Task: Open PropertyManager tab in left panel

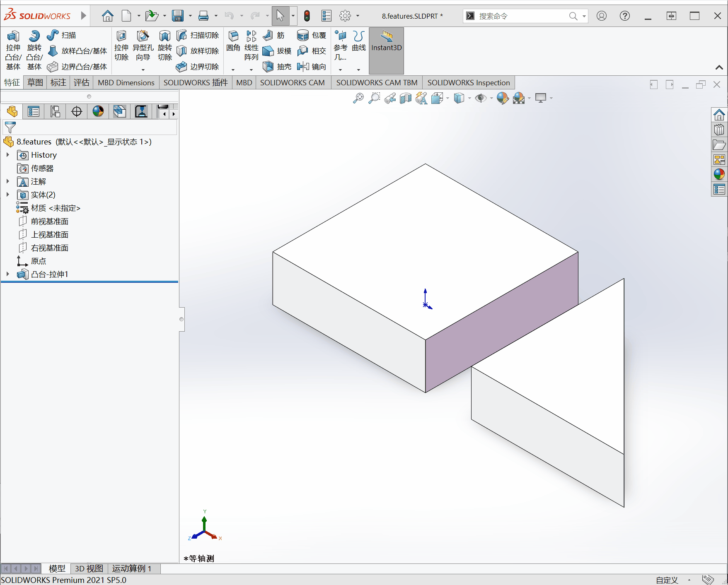Action: click(34, 111)
